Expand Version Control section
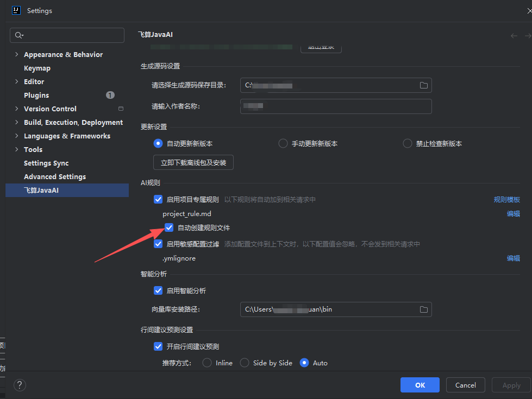This screenshot has width=532, height=399. coord(17,109)
